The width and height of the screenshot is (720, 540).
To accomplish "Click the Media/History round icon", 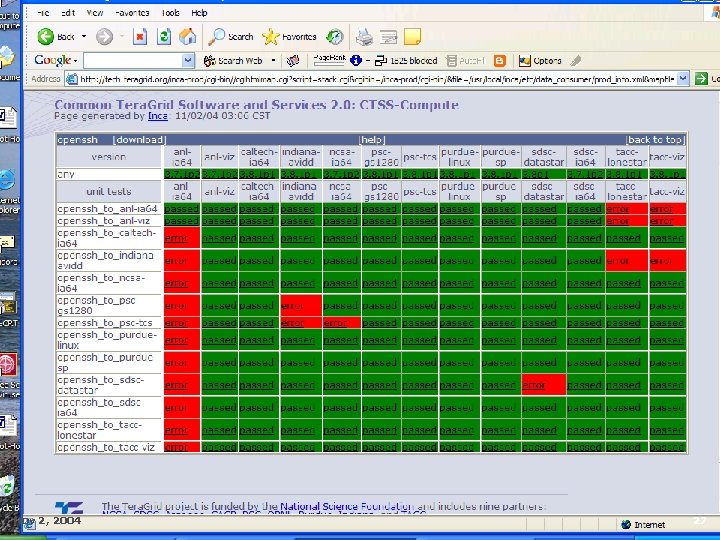I will pyautogui.click(x=335, y=37).
